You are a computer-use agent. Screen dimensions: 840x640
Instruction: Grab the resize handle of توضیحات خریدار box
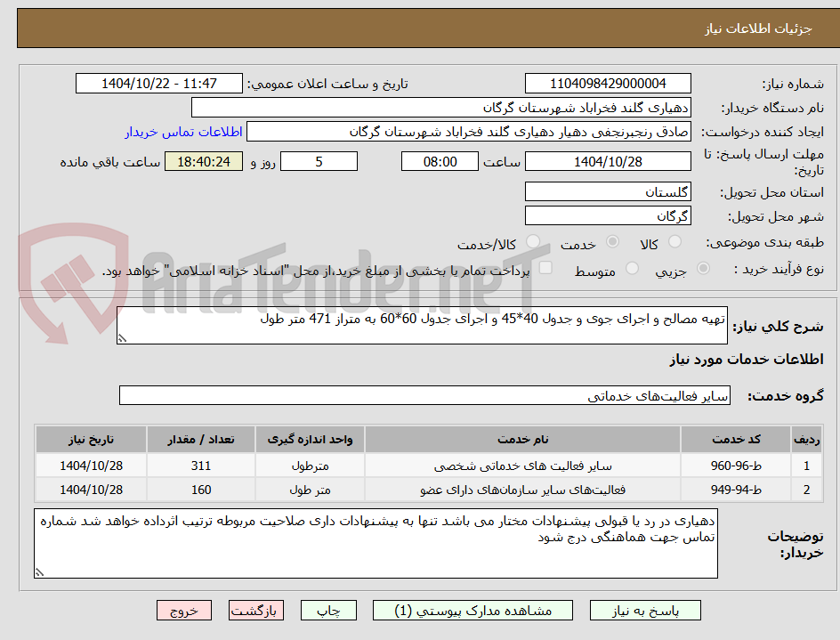pyautogui.click(x=39, y=572)
